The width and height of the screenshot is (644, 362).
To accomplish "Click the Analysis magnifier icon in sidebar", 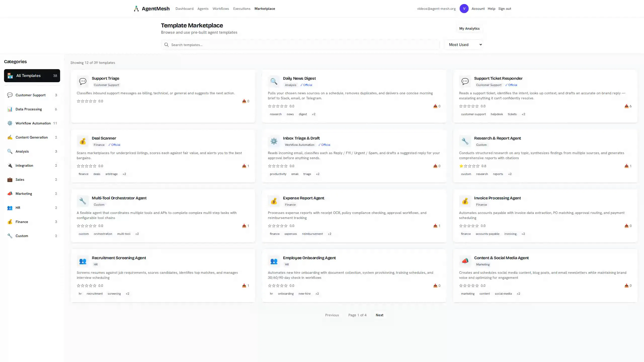I will pos(10,151).
